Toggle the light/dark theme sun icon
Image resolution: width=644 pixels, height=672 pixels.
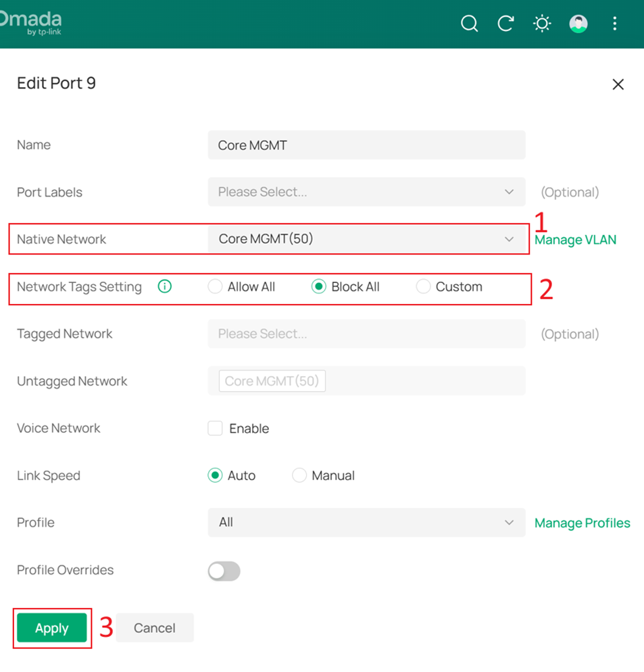541,24
